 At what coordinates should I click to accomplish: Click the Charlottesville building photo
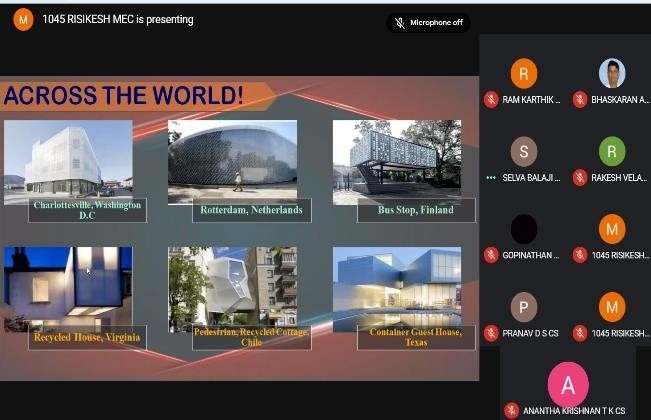coord(69,162)
